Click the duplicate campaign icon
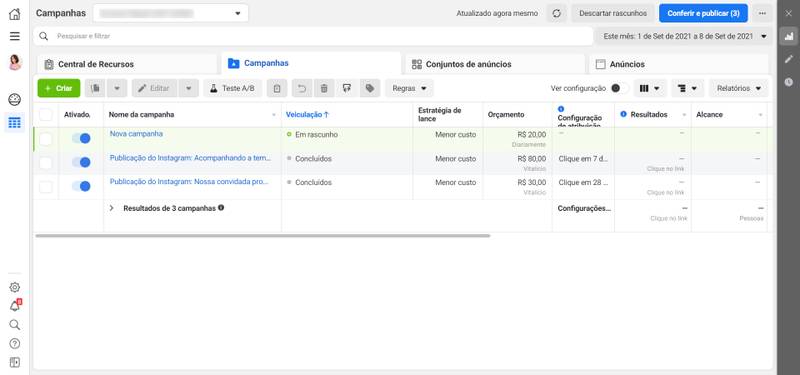Screen dimensions: 800x375 click(95, 88)
